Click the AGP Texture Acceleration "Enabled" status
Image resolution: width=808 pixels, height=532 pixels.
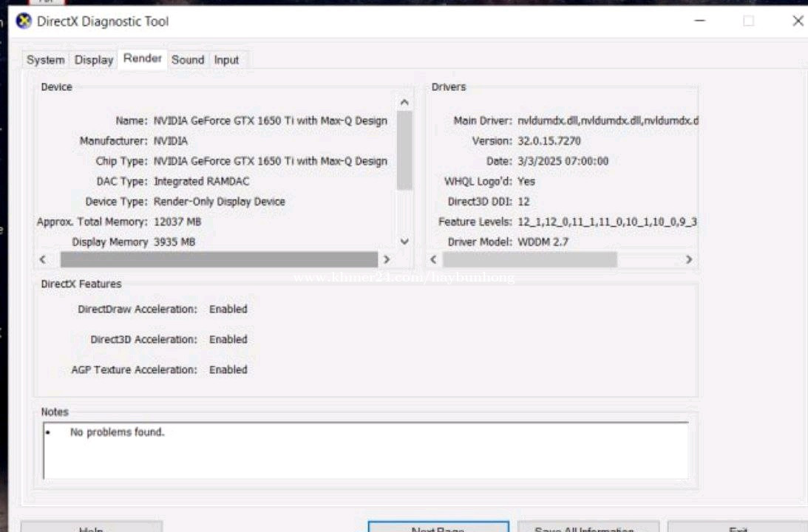point(228,369)
